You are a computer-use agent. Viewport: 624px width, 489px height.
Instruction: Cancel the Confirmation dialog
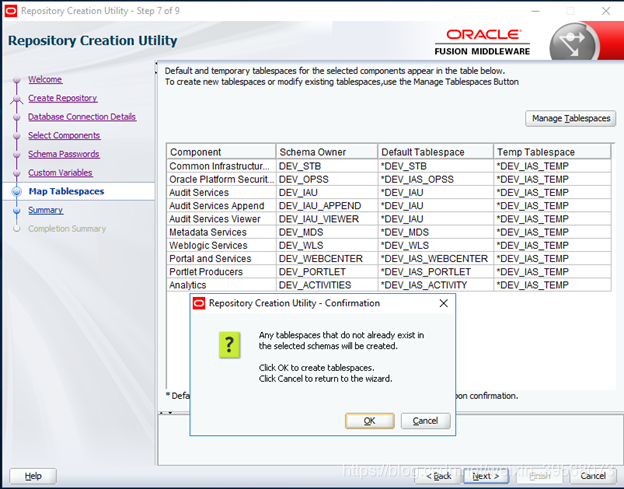click(425, 421)
